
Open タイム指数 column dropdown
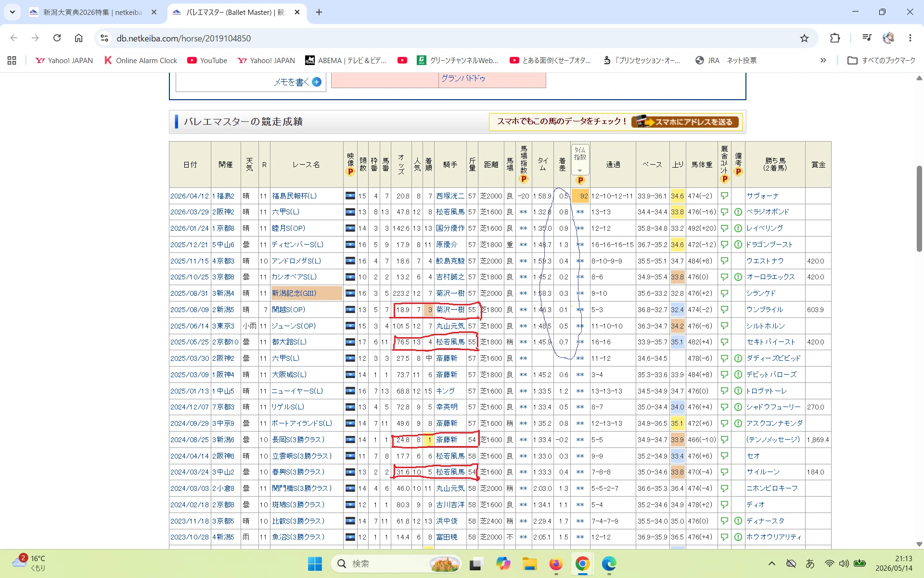click(580, 171)
